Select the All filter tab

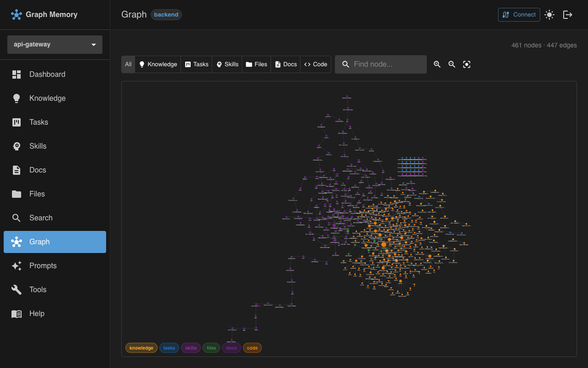[128, 64]
